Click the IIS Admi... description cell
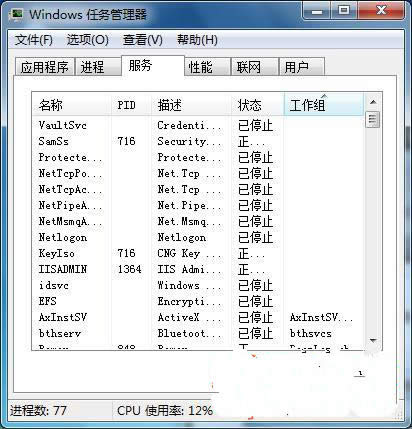The image size is (412, 429). [189, 269]
